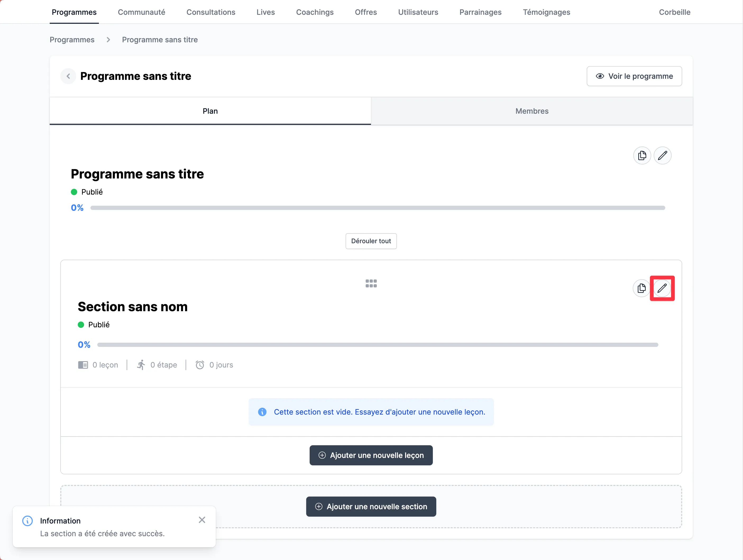743x560 pixels.
Task: Select the Plan tab
Action: 210,111
